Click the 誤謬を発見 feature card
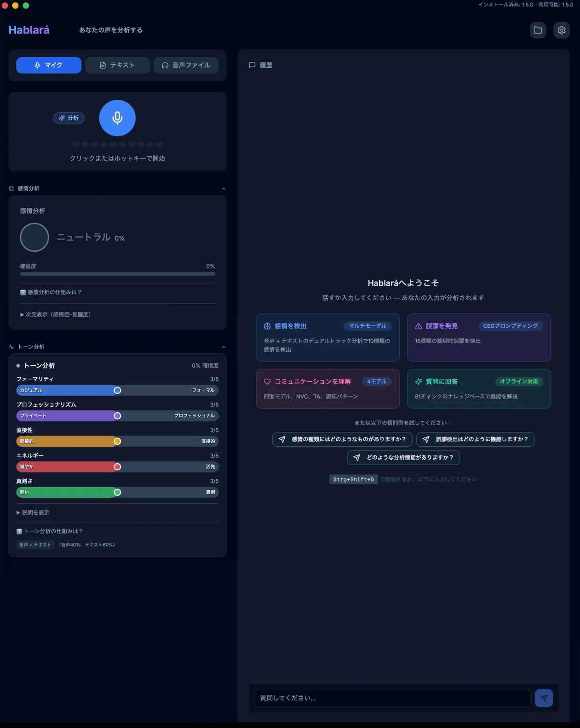 tap(479, 337)
